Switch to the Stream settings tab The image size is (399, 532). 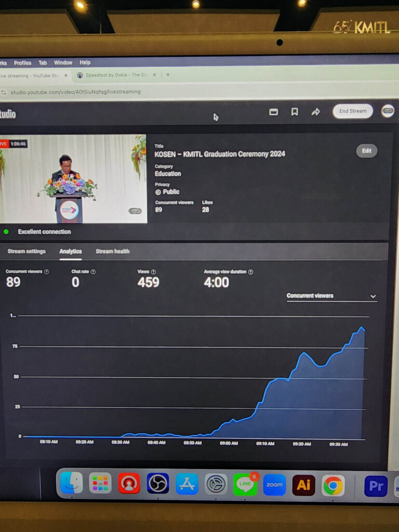[26, 251]
